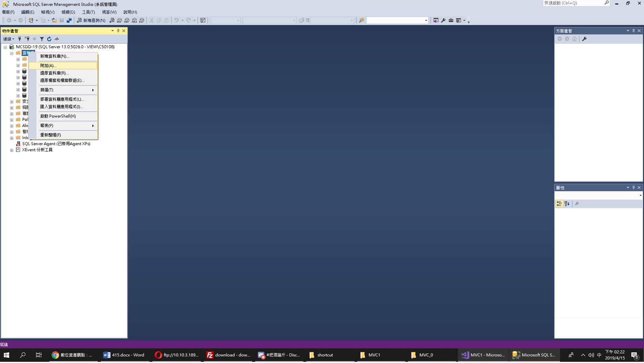The width and height of the screenshot is (644, 363).
Task: Select 還原資料庫(R)... in context menu
Action: 63,73
